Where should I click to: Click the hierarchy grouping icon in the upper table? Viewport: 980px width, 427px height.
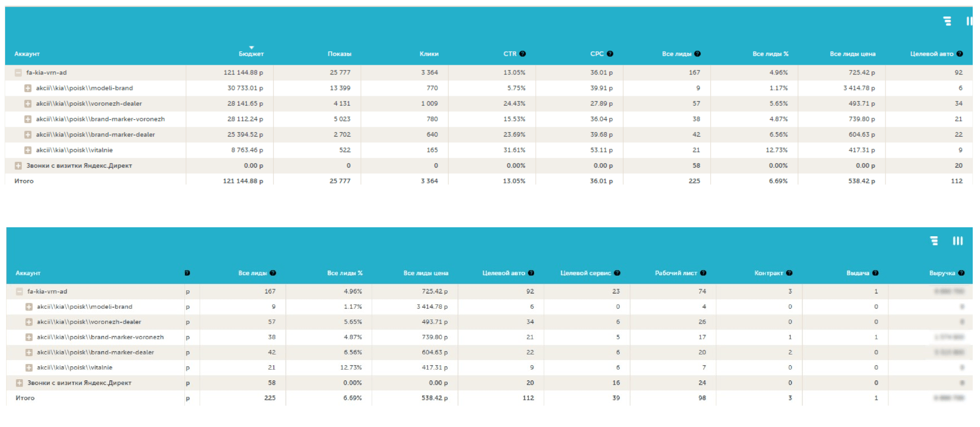(x=947, y=21)
